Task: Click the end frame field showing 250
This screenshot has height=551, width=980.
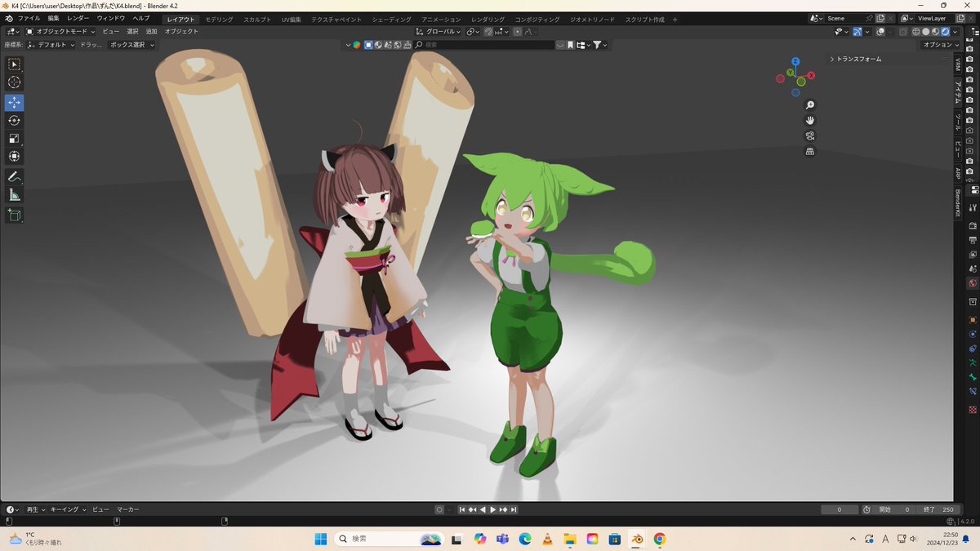Action: [x=938, y=509]
